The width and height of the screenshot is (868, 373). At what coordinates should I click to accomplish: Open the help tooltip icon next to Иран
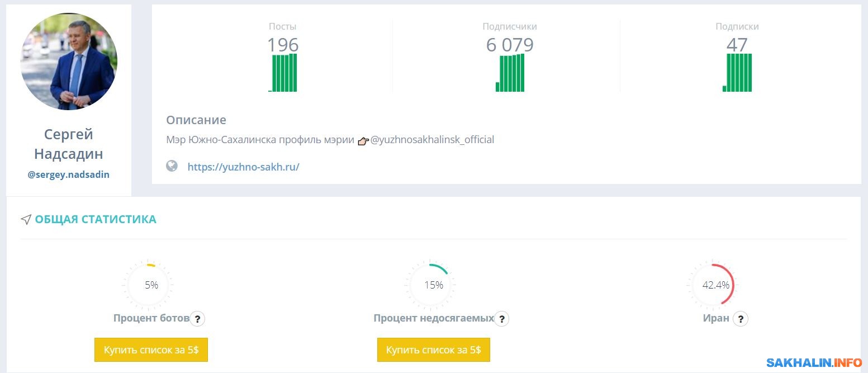coord(741,319)
